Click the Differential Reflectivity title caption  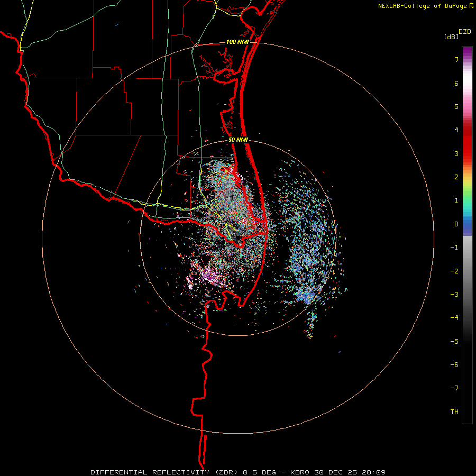(x=238, y=472)
